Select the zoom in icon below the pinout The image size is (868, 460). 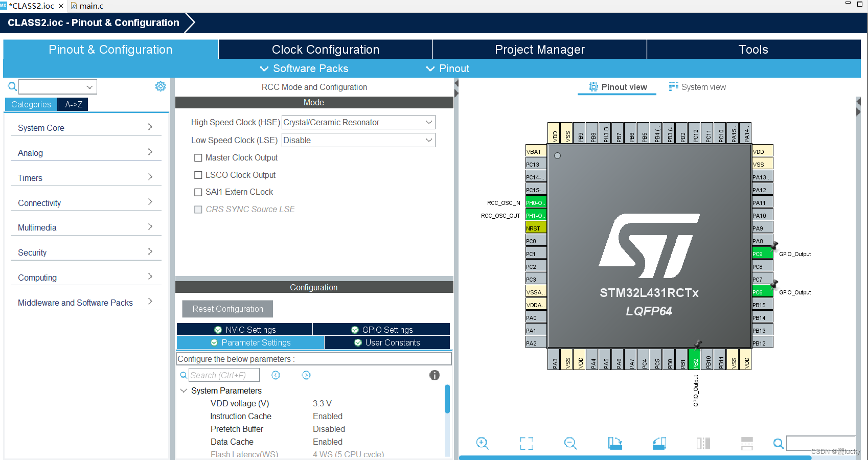point(482,443)
